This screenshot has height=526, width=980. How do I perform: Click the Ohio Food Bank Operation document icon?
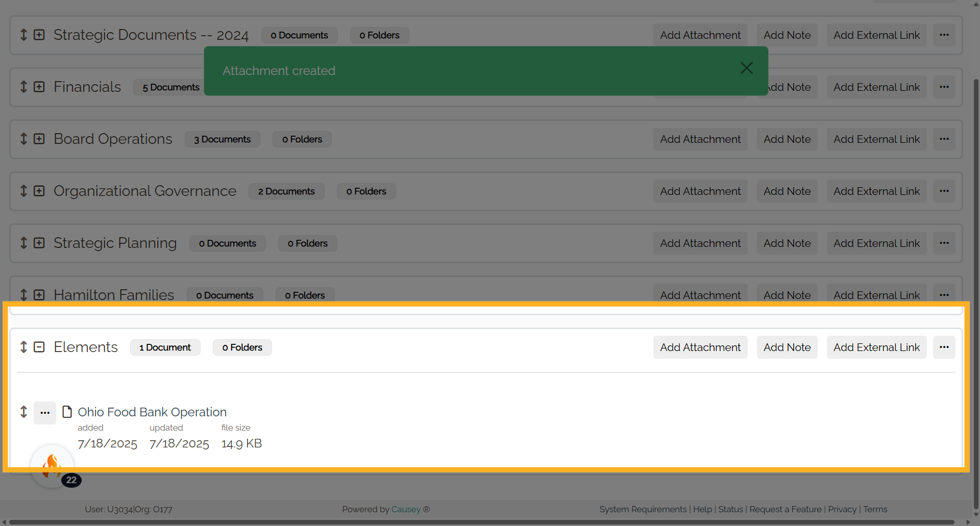(67, 412)
